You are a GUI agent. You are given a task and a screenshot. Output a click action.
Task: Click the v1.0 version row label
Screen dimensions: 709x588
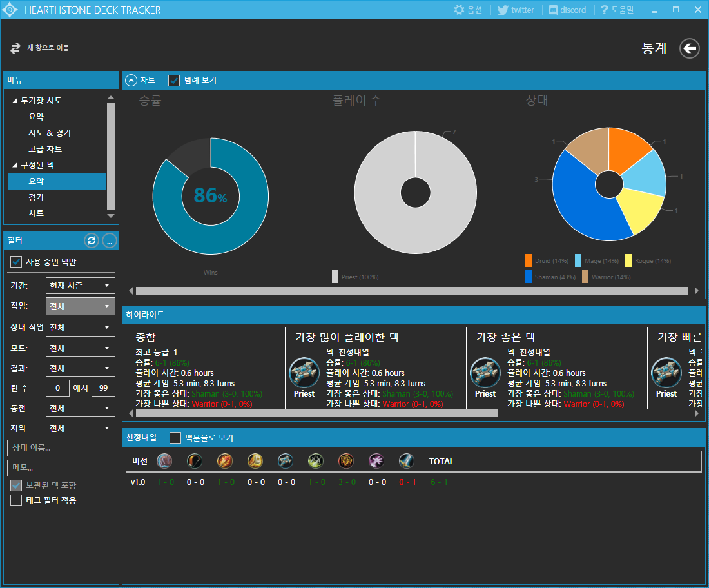(x=138, y=482)
